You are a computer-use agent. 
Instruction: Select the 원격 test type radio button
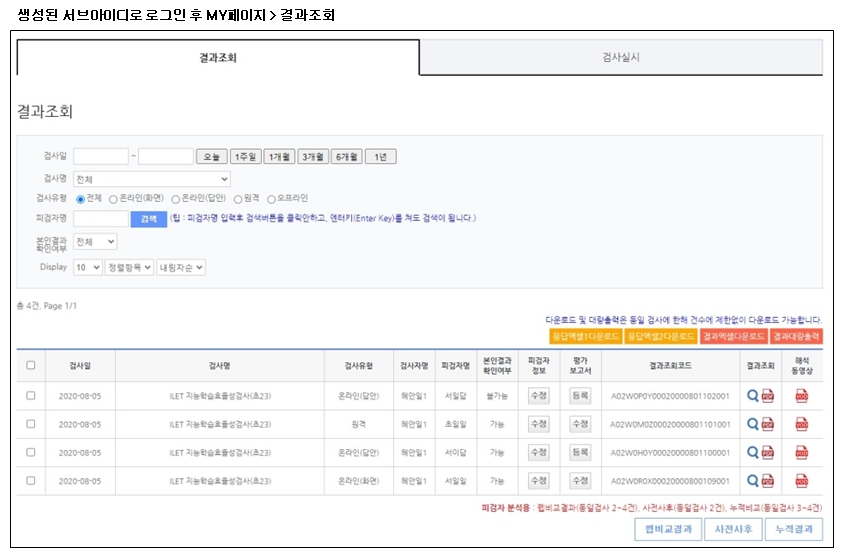click(242, 199)
